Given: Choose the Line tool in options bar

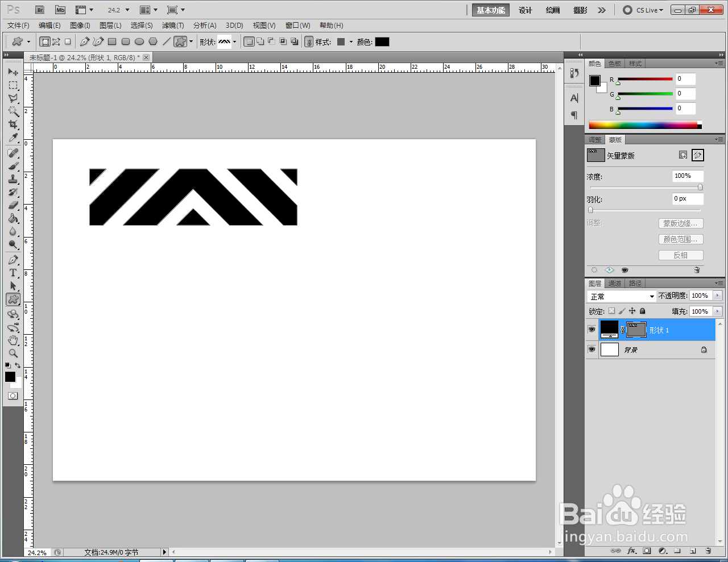Looking at the screenshot, I should coord(167,41).
